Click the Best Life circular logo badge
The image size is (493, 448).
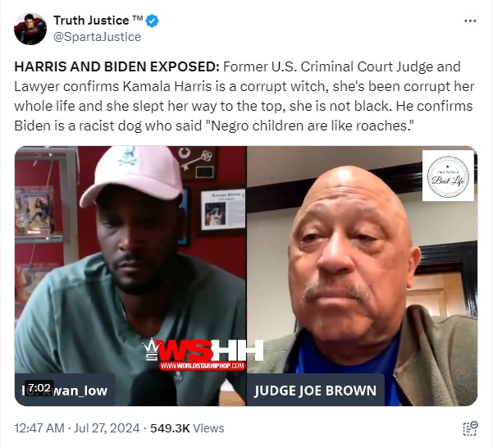pos(448,176)
